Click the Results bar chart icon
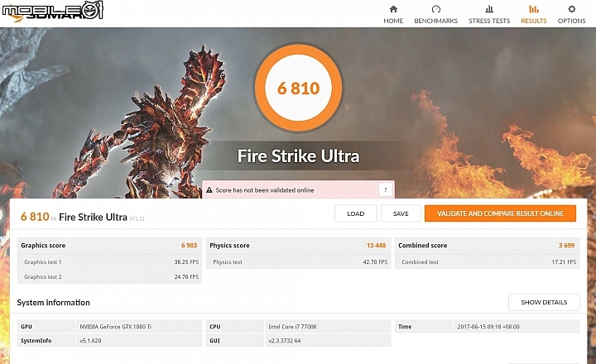Screen dimensions: 596x364 (534, 9)
